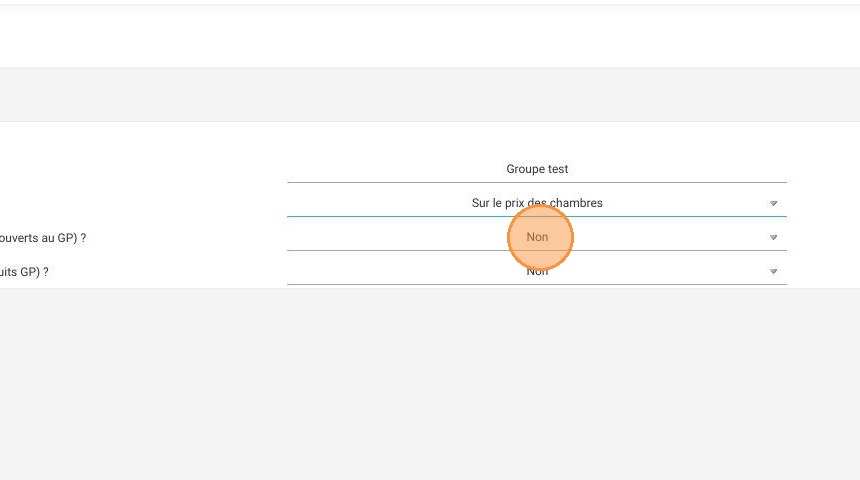860x480 pixels.
Task: Click the 'Groupe test' name field
Action: tap(536, 169)
